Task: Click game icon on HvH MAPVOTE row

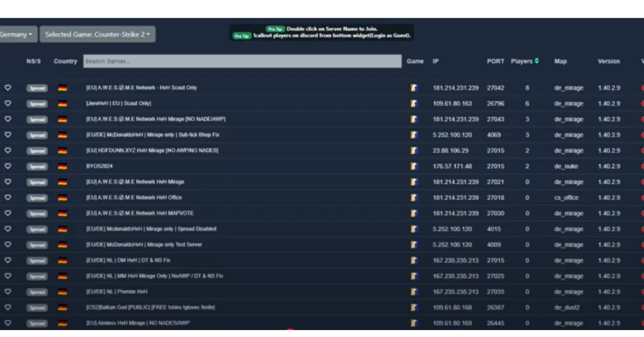Action: tap(414, 214)
